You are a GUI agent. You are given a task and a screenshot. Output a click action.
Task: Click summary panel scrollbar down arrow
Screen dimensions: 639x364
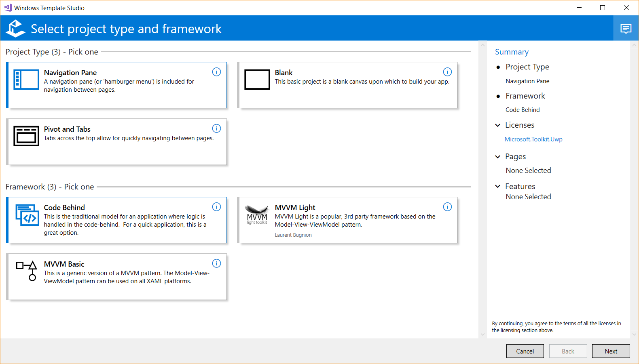pos(634,334)
